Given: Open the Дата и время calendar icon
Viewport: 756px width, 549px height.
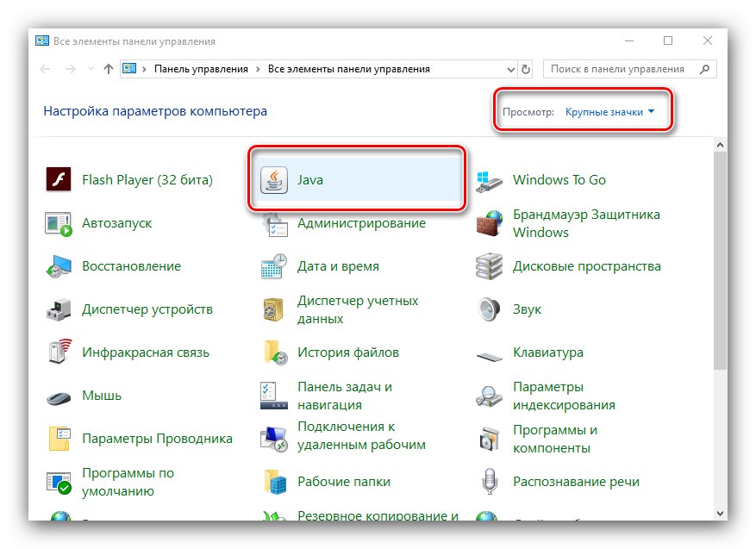Looking at the screenshot, I should click(x=274, y=266).
